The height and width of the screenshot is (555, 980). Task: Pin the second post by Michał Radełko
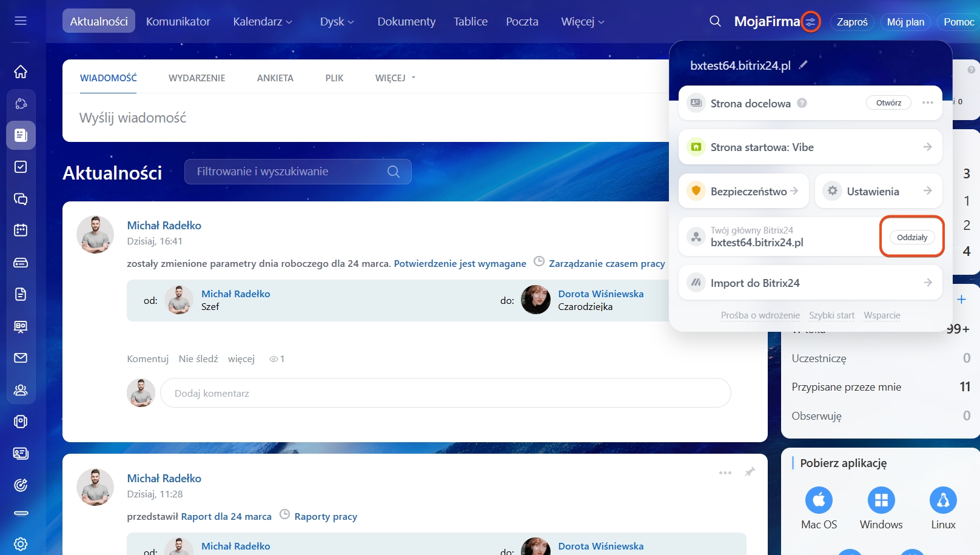click(750, 472)
